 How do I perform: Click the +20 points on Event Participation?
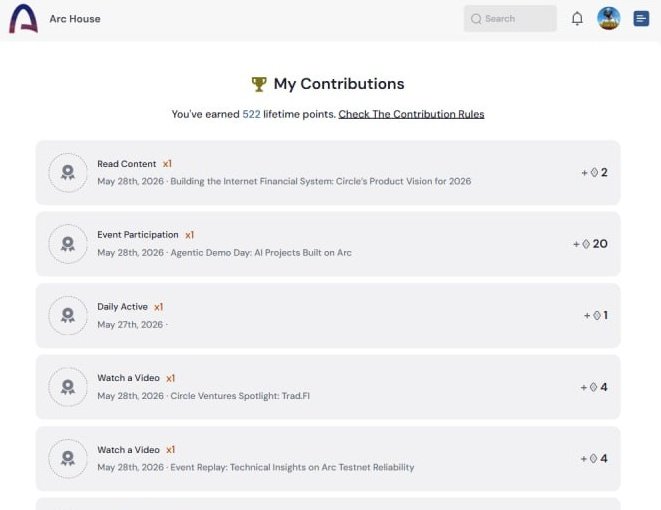[x=590, y=244]
